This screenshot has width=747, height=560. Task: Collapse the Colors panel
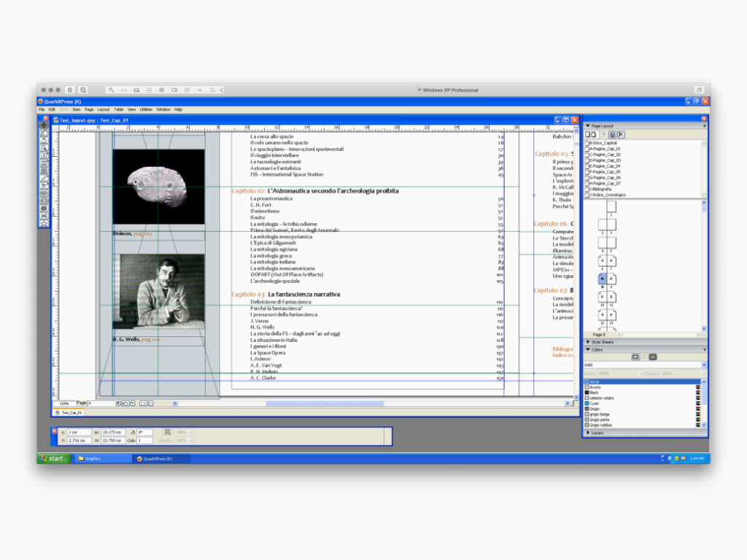(588, 349)
